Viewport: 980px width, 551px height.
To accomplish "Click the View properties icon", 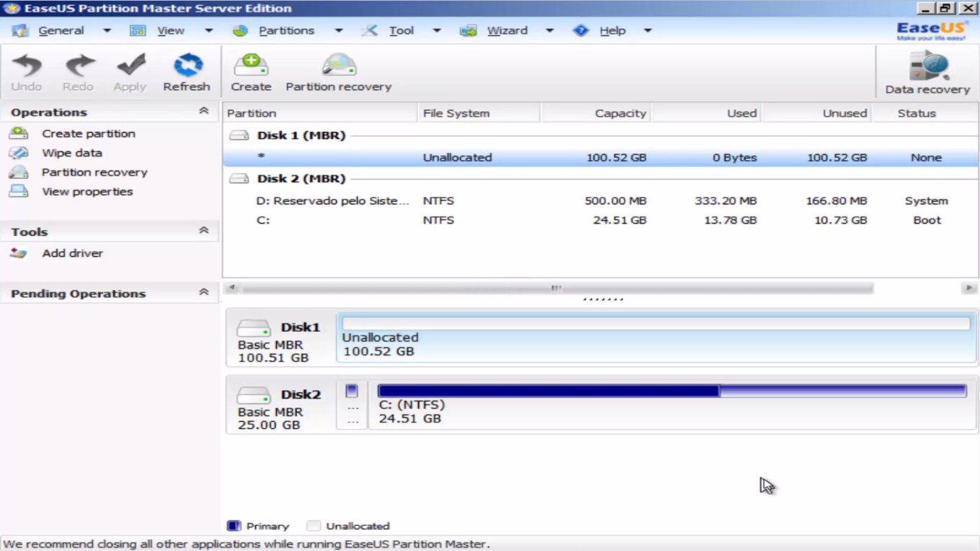I will click(19, 192).
